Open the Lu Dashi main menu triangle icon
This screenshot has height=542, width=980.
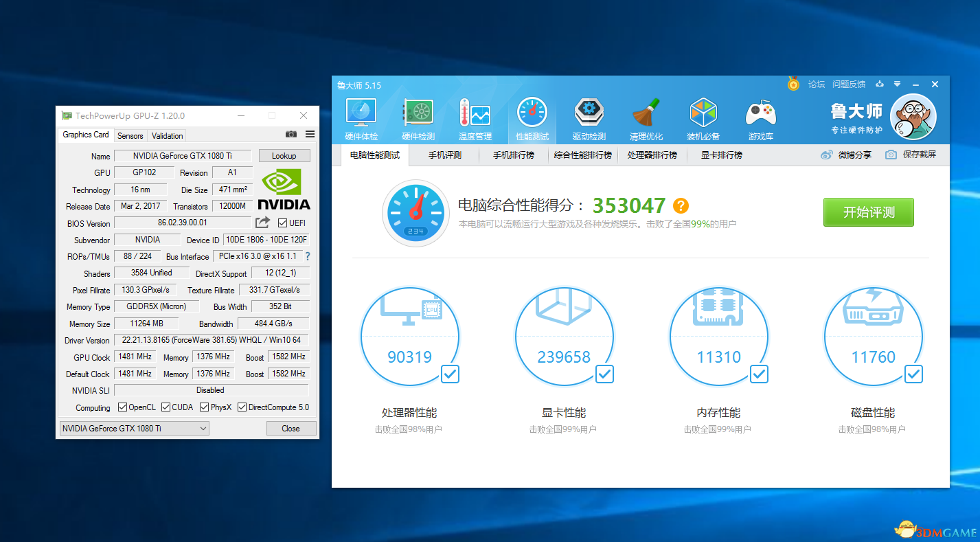pyautogui.click(x=897, y=84)
